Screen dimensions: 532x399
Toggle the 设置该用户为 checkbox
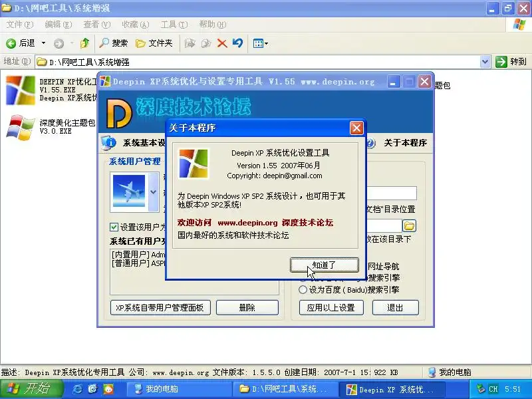(x=114, y=227)
